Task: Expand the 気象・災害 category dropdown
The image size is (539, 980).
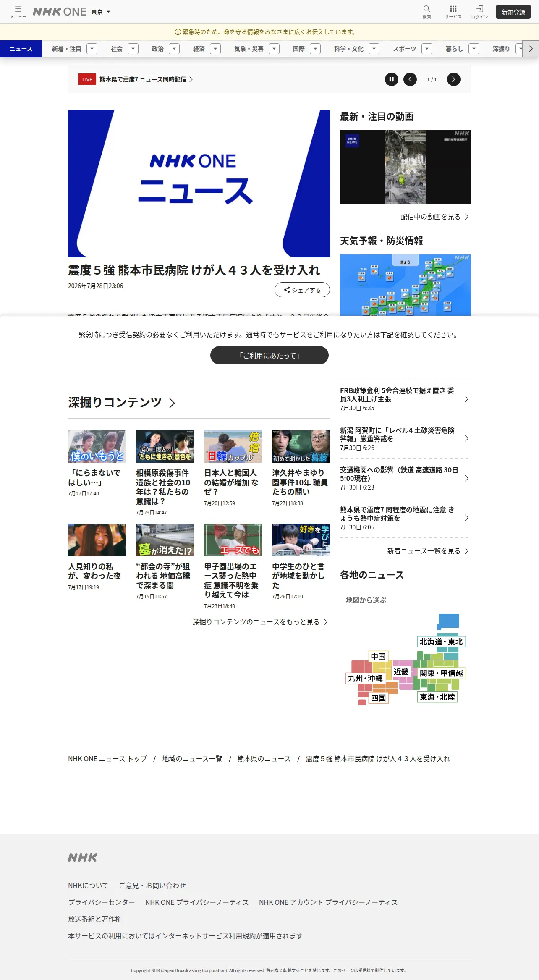Action: pyautogui.click(x=274, y=49)
